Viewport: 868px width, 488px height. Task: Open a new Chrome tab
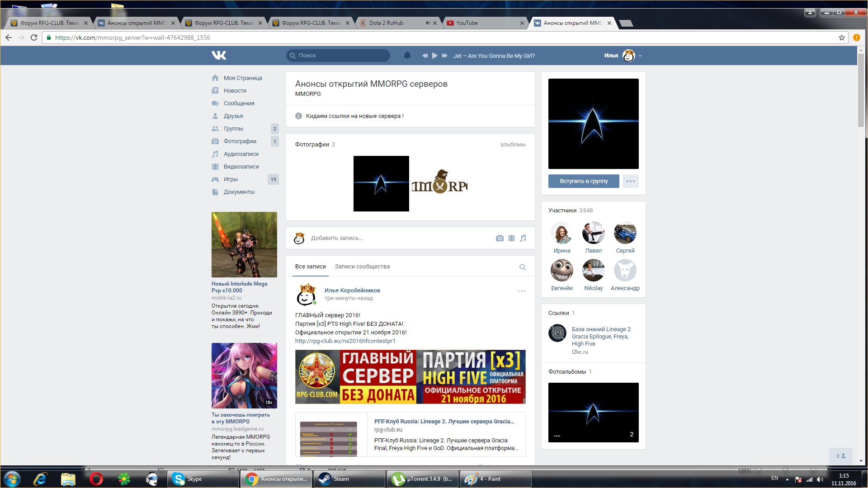(626, 23)
